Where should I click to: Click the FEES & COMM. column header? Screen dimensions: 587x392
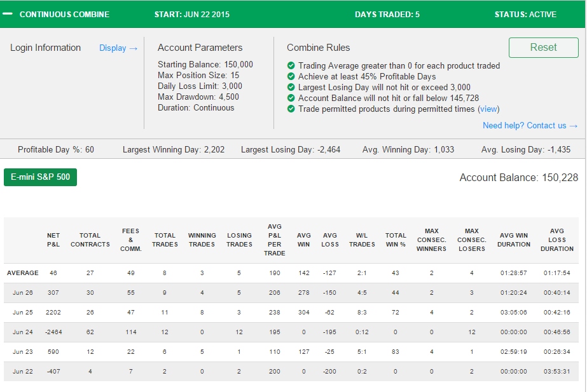click(130, 240)
